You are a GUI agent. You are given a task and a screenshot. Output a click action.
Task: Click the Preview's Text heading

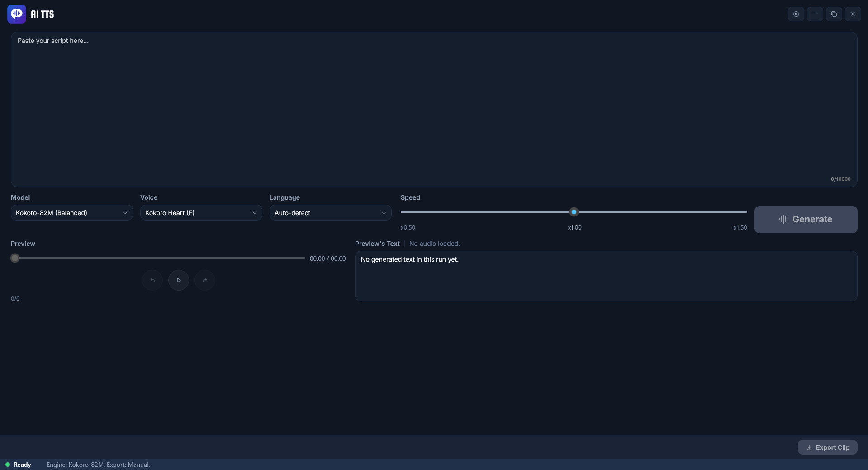pos(377,244)
